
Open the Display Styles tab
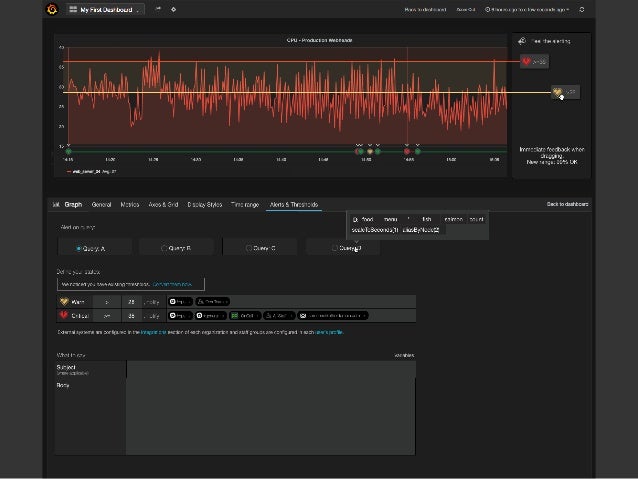click(x=205, y=204)
